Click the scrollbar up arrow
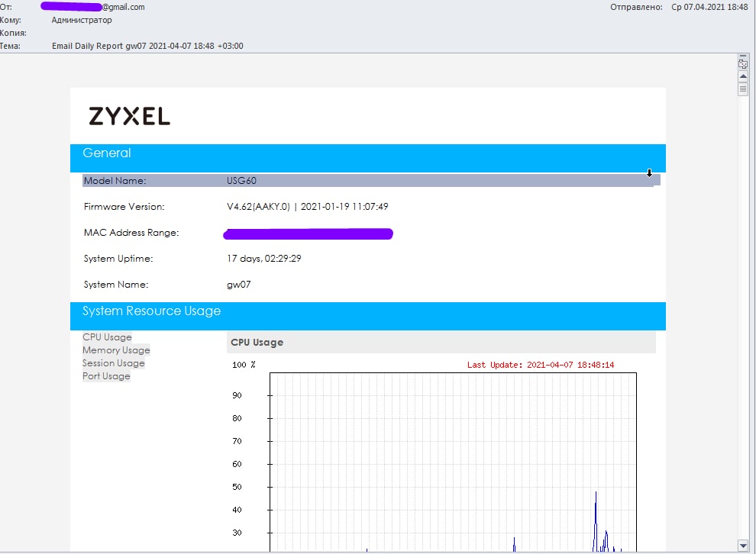756x554 pixels. (x=743, y=76)
